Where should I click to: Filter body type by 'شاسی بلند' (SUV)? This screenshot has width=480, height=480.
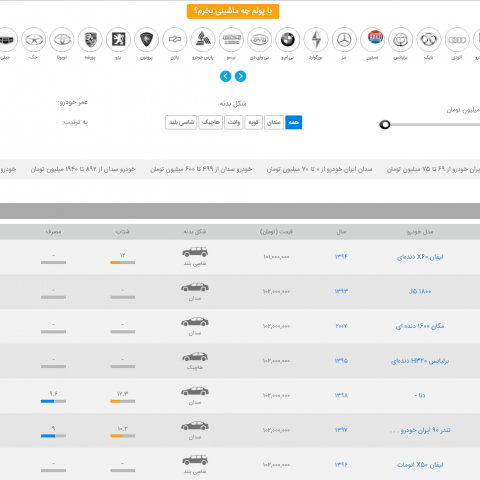(181, 122)
